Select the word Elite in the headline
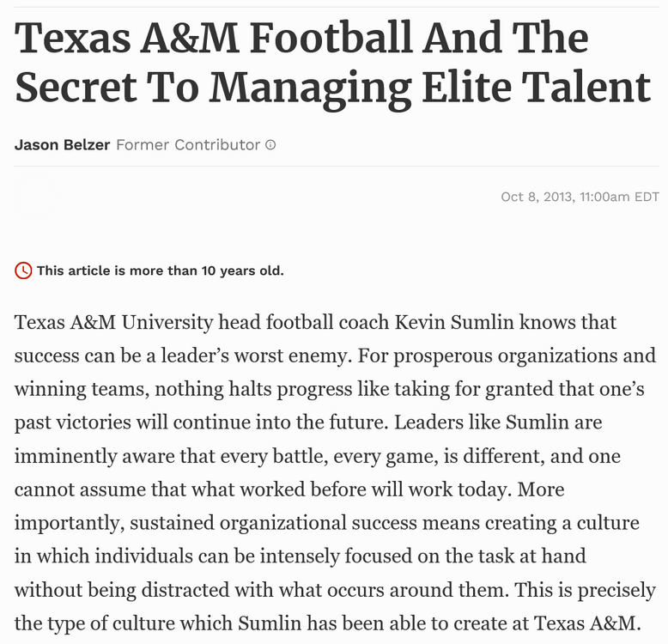The height and width of the screenshot is (644, 668). pyautogui.click(x=475, y=87)
